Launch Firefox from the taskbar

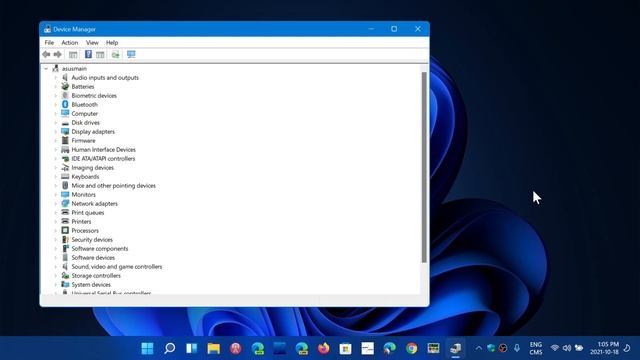pyautogui.click(x=324, y=348)
